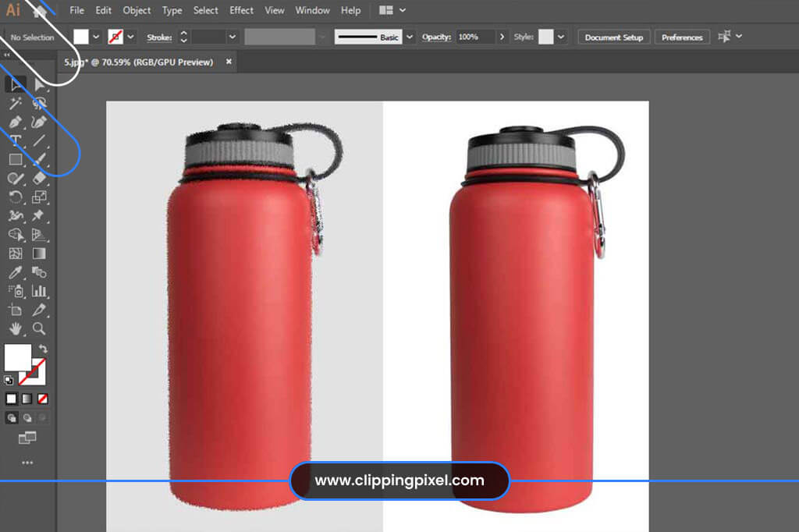The height and width of the screenshot is (532, 799).
Task: Select the Gradient tool
Action: pyautogui.click(x=39, y=254)
